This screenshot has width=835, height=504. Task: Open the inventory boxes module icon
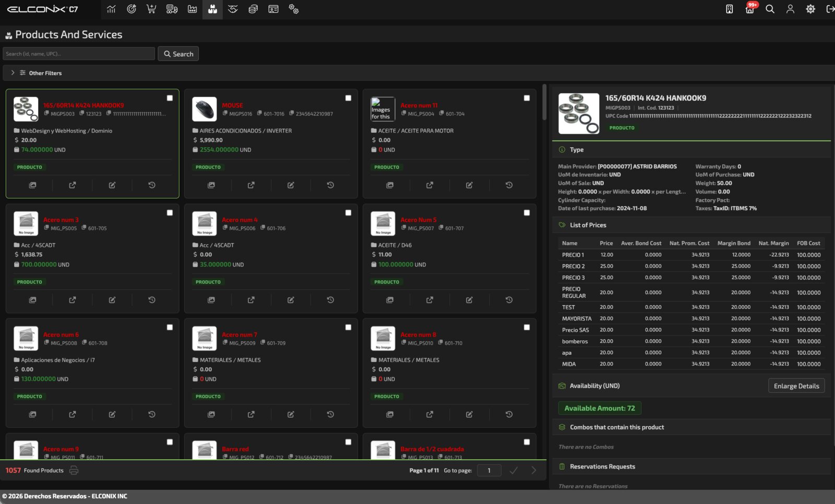click(x=212, y=9)
